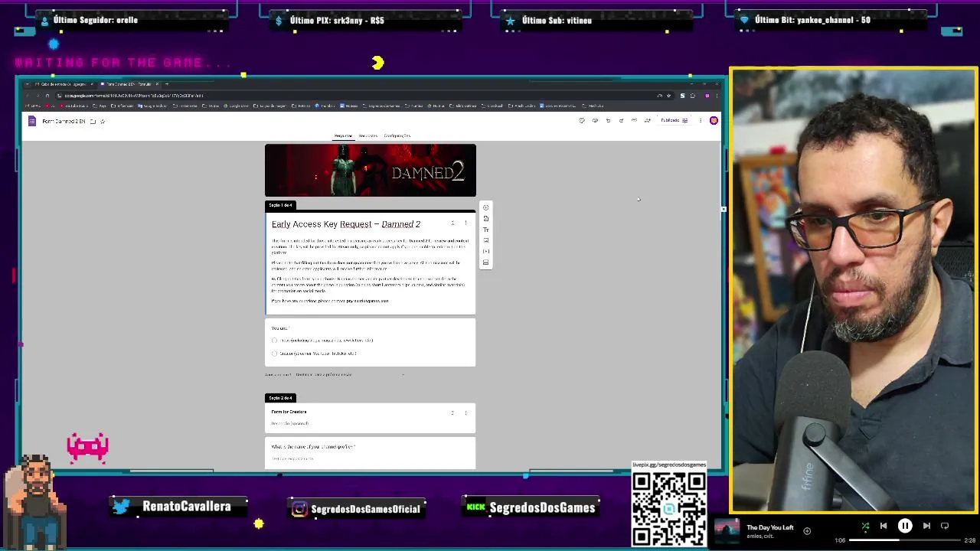Screen dimensions: 980x551
Task: Click the redo arrow in Forms header
Action: [x=621, y=120]
